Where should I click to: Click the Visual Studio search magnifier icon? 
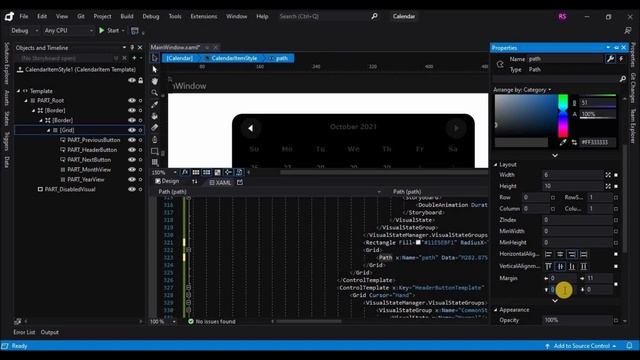tap(374, 16)
